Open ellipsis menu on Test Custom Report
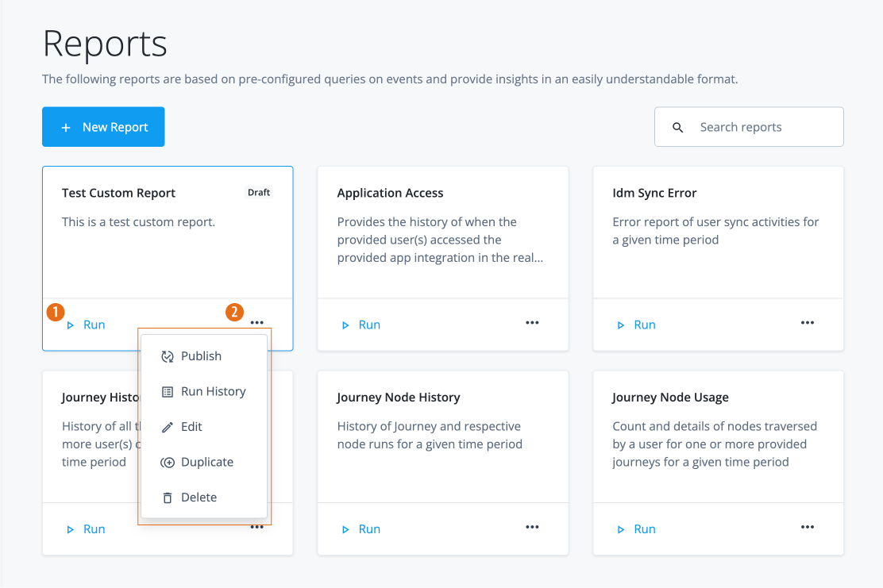Viewport: 883px width, 588px height. point(256,323)
